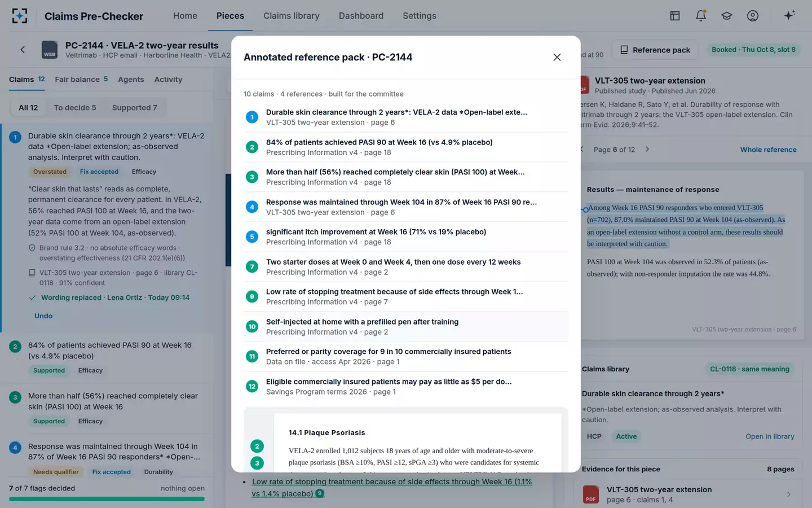Close the Annotated reference pack dialog
Image resolution: width=812 pixels, height=508 pixels.
pyautogui.click(x=557, y=57)
